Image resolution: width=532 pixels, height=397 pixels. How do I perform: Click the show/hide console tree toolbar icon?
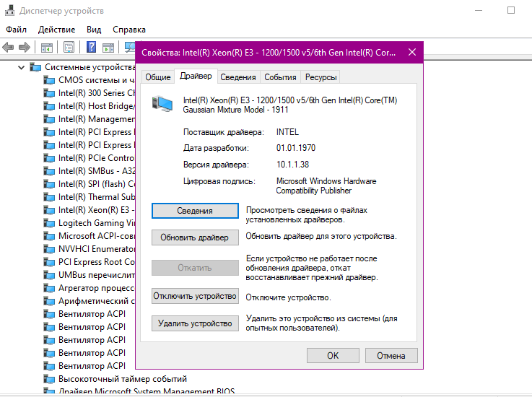47,48
